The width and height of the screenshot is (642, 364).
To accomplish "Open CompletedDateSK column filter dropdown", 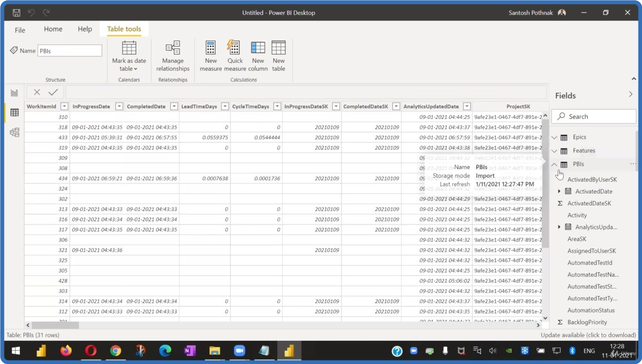I will [x=396, y=106].
